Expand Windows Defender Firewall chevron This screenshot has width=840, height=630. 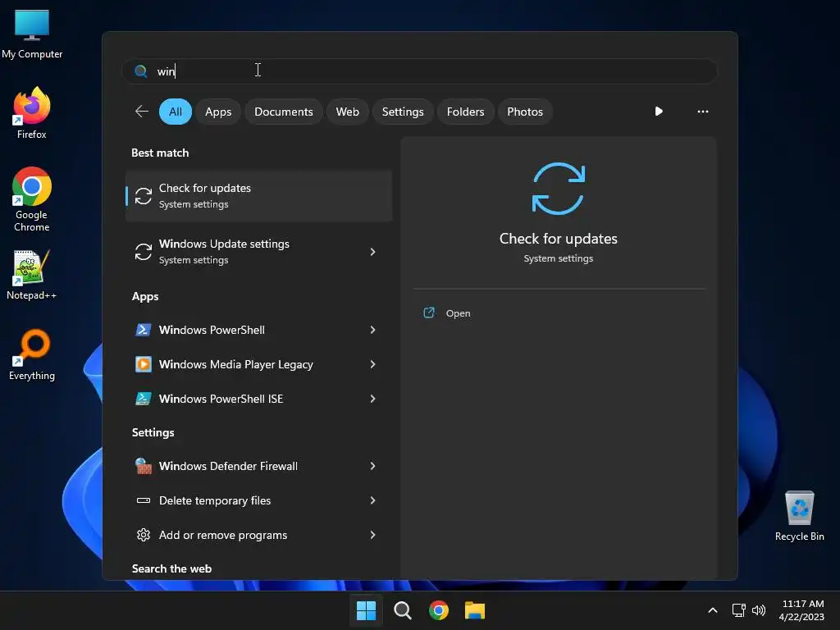tap(373, 466)
